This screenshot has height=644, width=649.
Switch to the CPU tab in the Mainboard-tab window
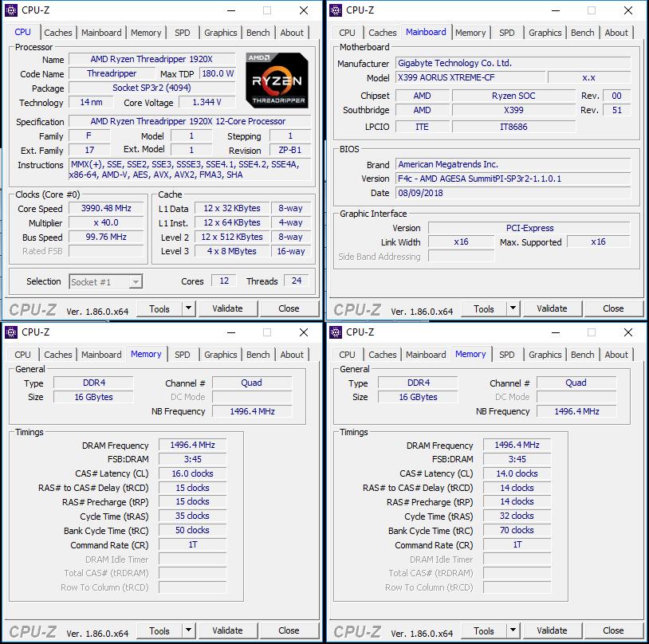(347, 33)
